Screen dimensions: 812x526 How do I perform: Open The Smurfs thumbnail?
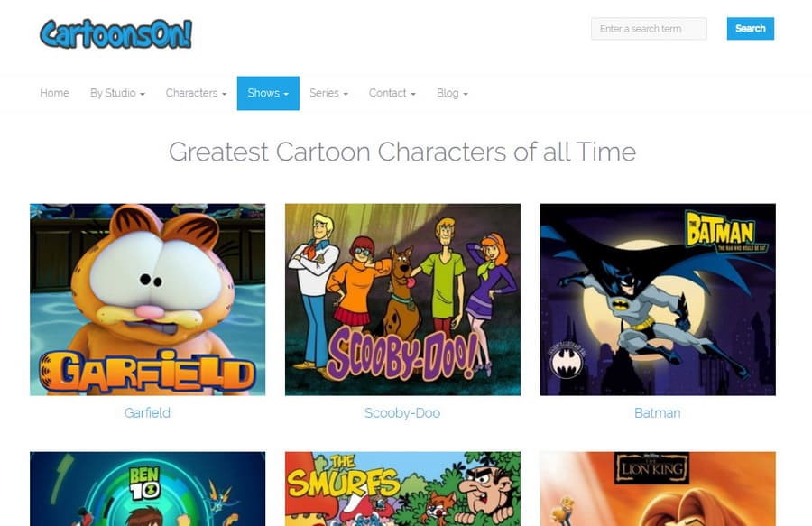click(x=402, y=489)
